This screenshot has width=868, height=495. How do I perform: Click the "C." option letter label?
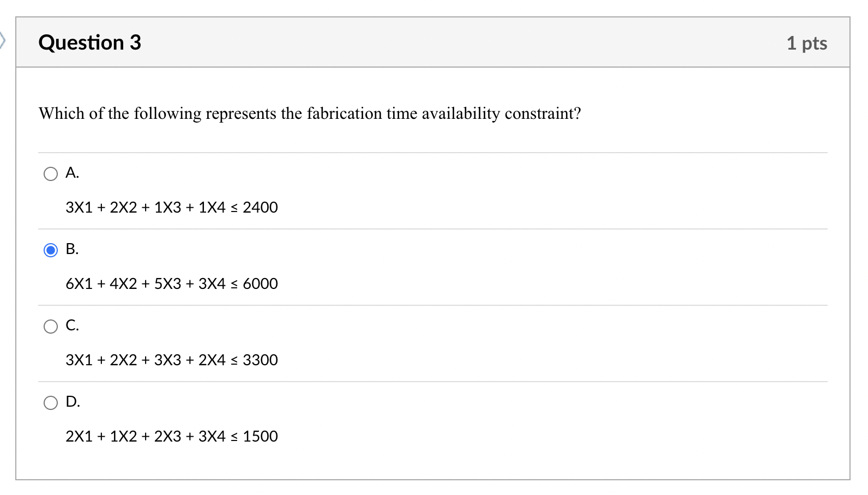click(x=73, y=325)
